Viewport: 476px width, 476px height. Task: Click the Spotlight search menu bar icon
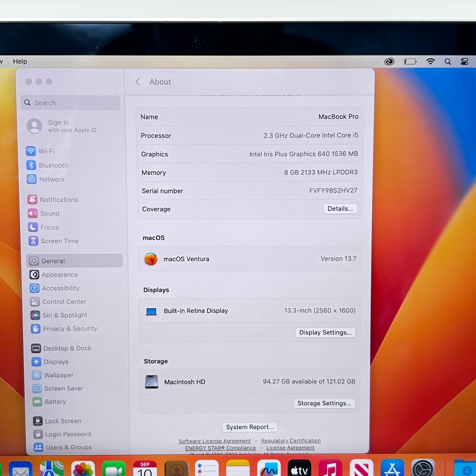pos(448,62)
